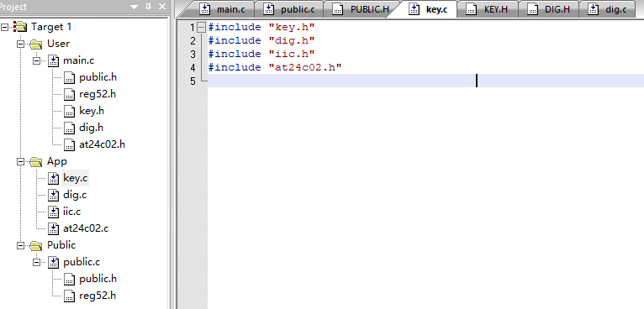The image size is (644, 309).
Task: Select the App folder
Action: [57, 162]
